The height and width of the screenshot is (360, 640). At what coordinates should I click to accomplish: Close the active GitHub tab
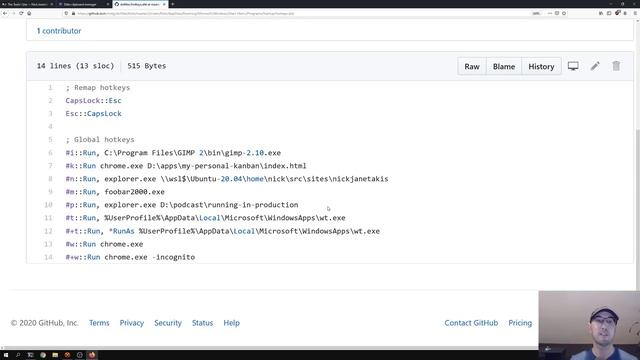click(x=164, y=4)
